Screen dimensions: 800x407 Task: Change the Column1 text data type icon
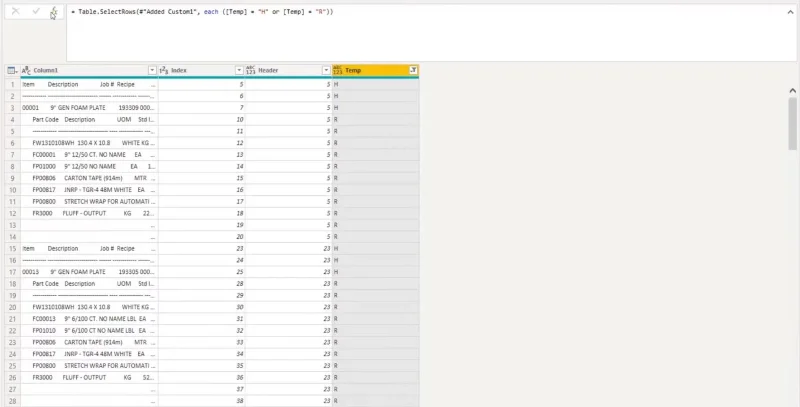(x=27, y=70)
